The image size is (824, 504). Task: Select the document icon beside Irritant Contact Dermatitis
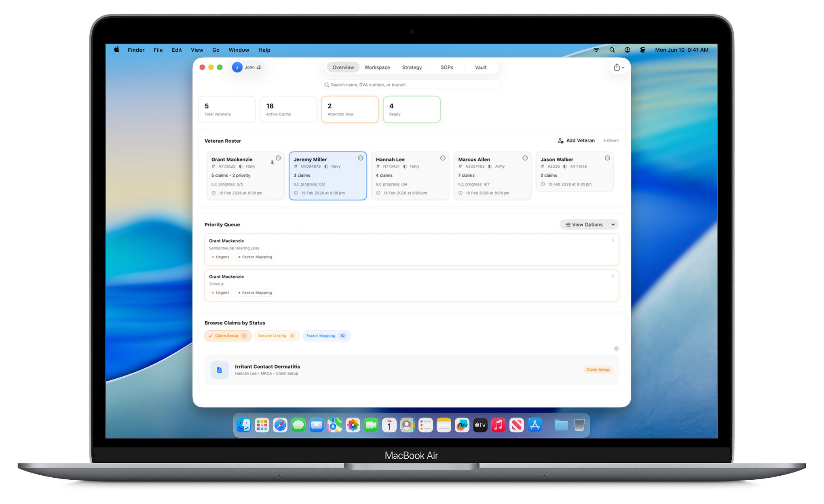pos(220,369)
